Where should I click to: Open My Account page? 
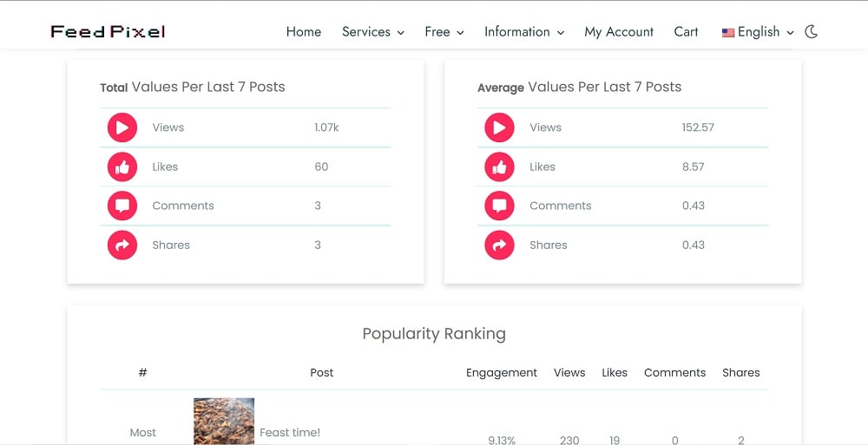pyautogui.click(x=619, y=32)
